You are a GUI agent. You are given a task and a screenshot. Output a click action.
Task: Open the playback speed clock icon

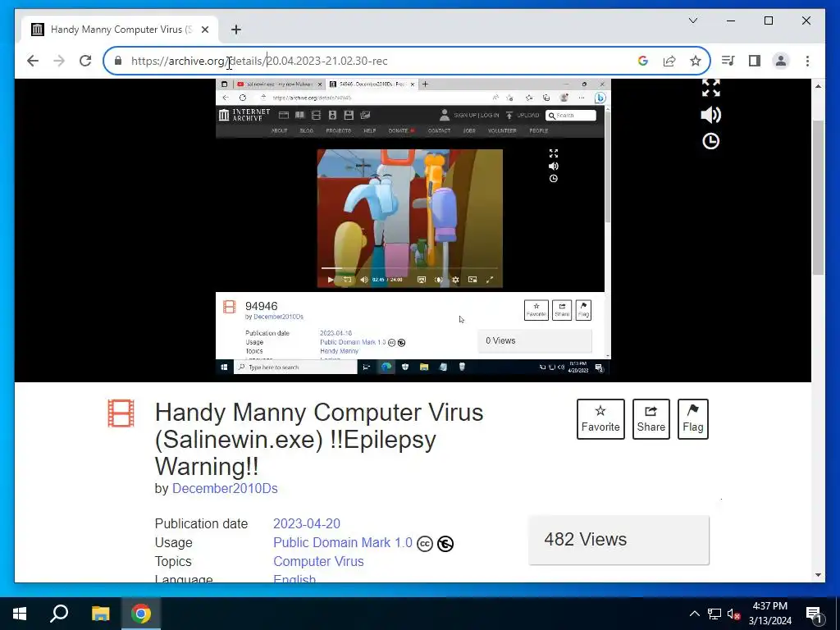[x=711, y=141]
